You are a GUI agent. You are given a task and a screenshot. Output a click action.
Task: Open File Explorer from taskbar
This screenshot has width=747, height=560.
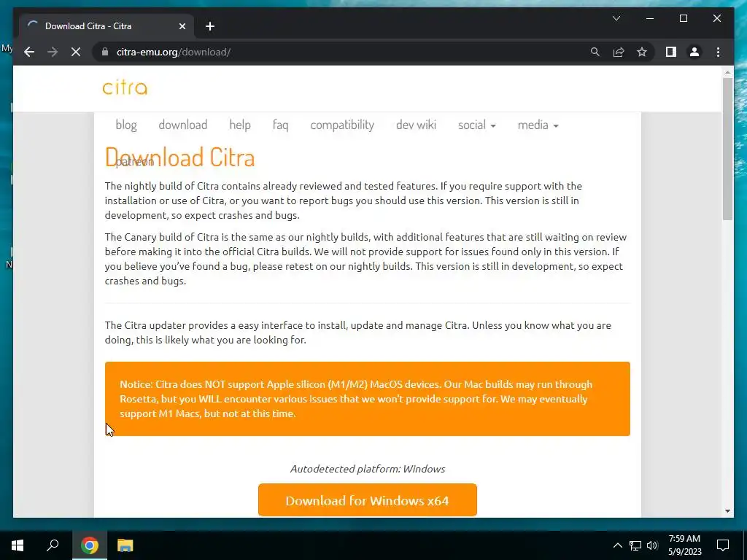(125, 545)
